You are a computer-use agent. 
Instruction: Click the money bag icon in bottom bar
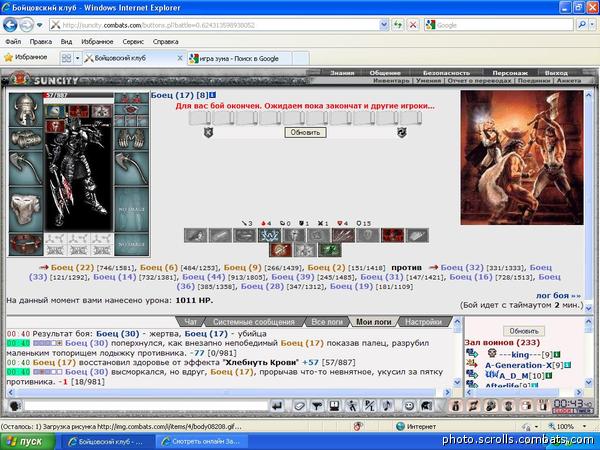click(x=455, y=406)
